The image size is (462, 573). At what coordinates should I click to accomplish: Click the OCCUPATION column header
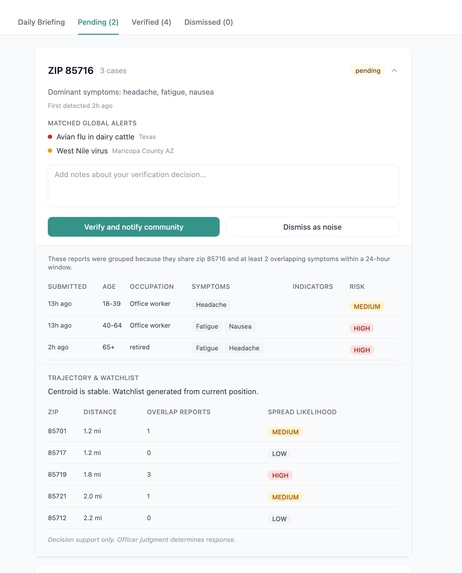tap(152, 286)
